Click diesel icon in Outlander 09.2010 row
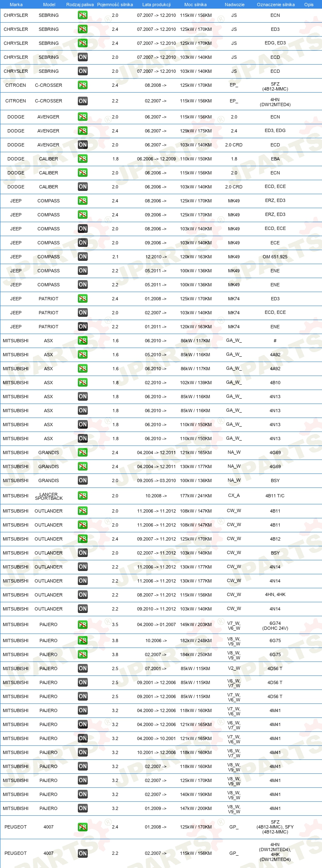322x868 pixels. [83, 609]
